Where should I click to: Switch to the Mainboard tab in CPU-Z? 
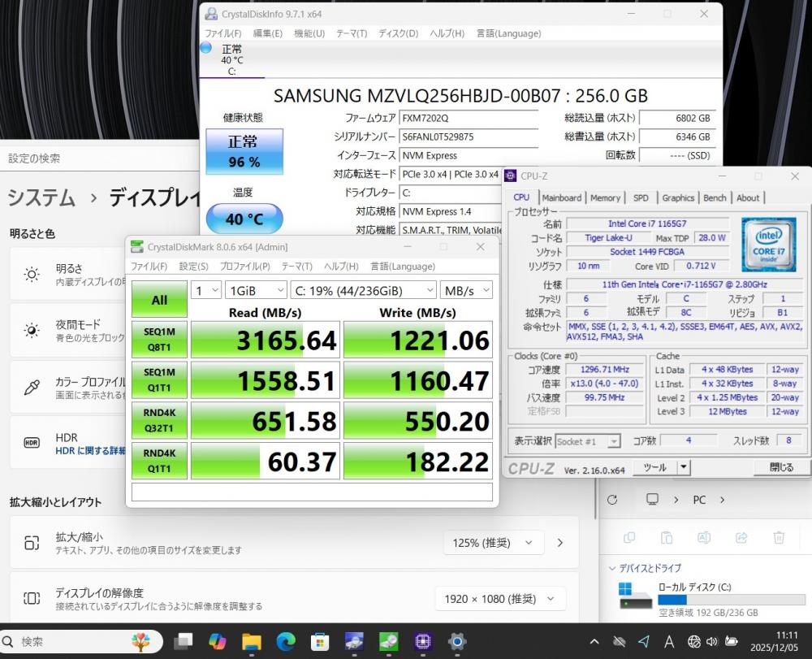[x=561, y=197]
